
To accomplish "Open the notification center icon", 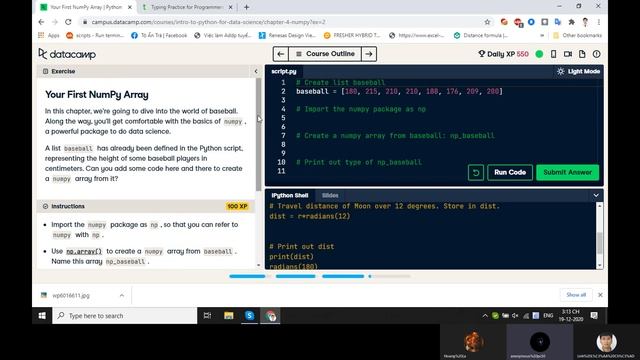I will point(594,316).
